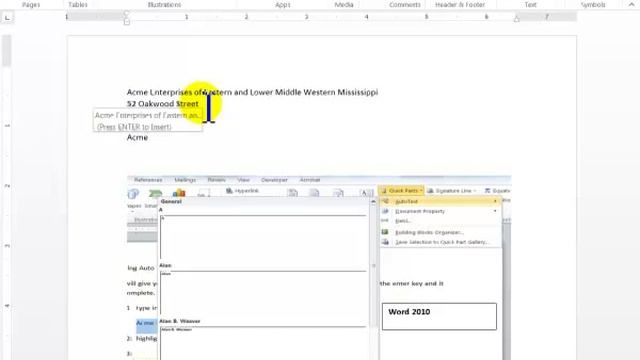The width and height of the screenshot is (640, 360).
Task: Click the green SmartArt icon in the embedded ribbon
Action: tap(155, 193)
